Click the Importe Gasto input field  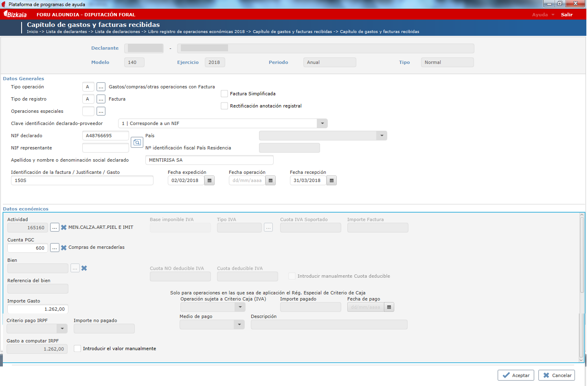coord(38,309)
